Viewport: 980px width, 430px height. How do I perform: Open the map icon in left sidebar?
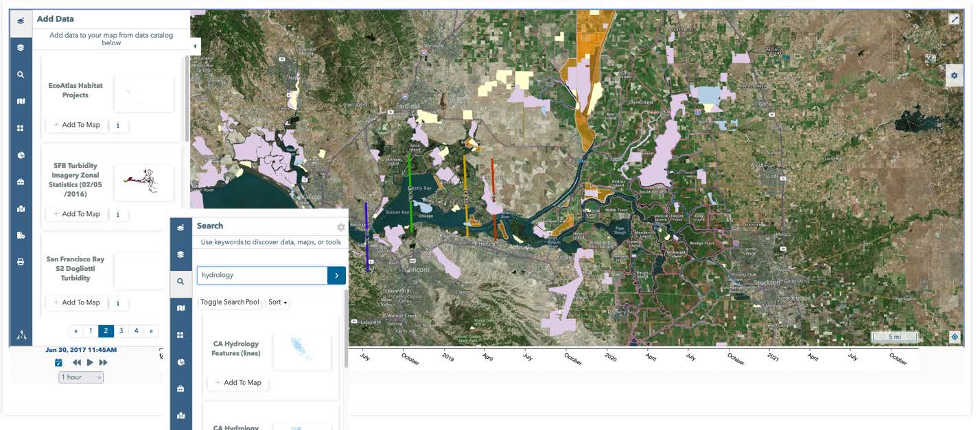point(21,101)
